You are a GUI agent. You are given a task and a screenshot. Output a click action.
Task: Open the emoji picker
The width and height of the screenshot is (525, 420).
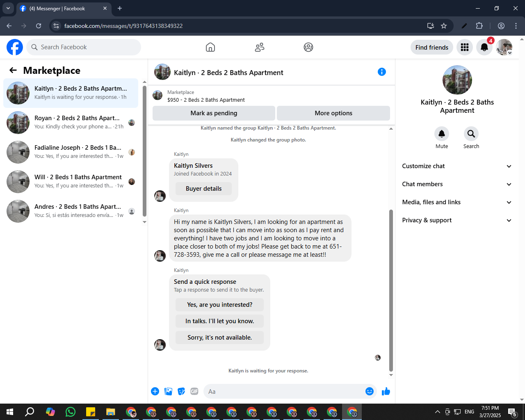click(x=370, y=391)
